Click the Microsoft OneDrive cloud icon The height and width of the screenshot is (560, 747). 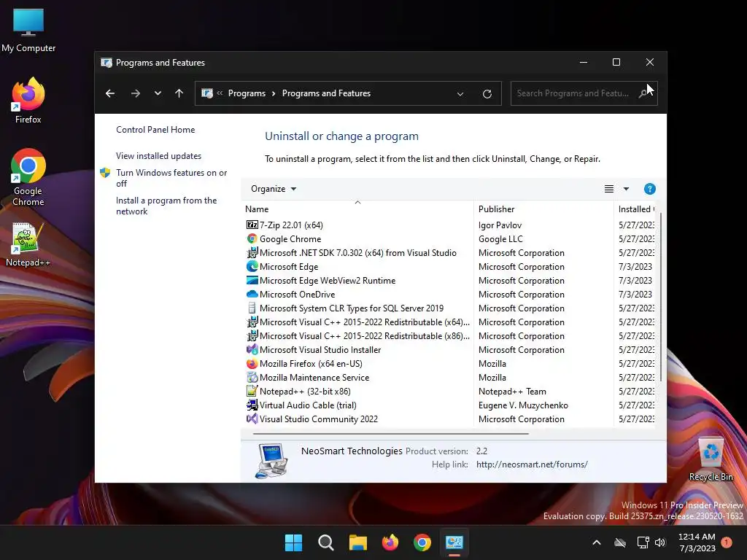252,294
